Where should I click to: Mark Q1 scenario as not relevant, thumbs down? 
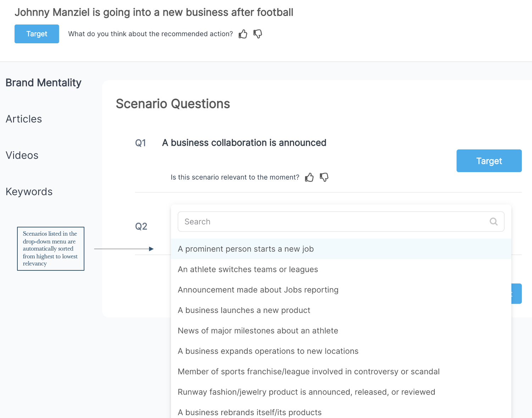[x=324, y=177]
